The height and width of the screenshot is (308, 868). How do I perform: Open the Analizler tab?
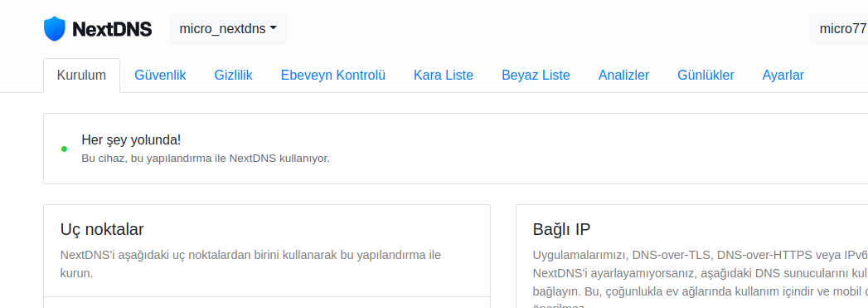623,76
